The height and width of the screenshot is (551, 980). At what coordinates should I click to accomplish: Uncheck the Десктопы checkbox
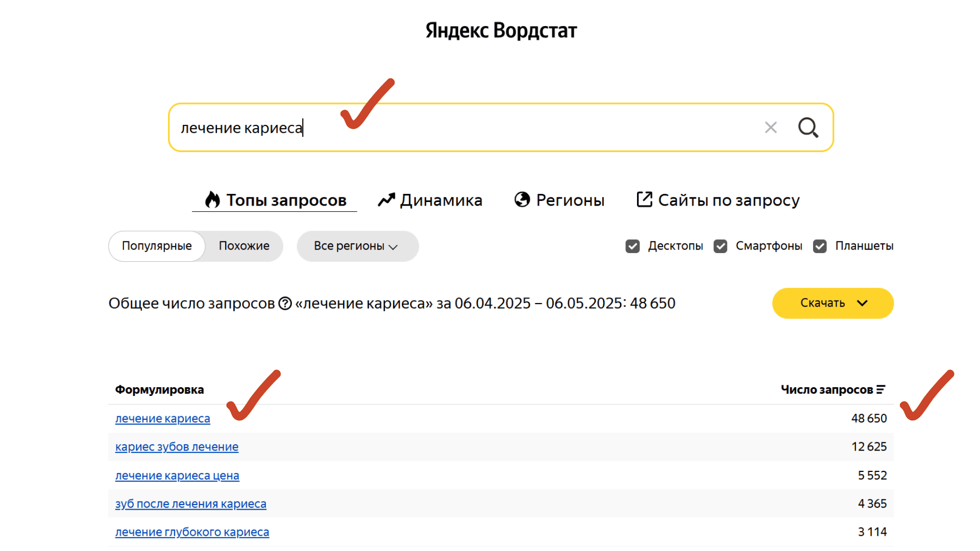[632, 246]
